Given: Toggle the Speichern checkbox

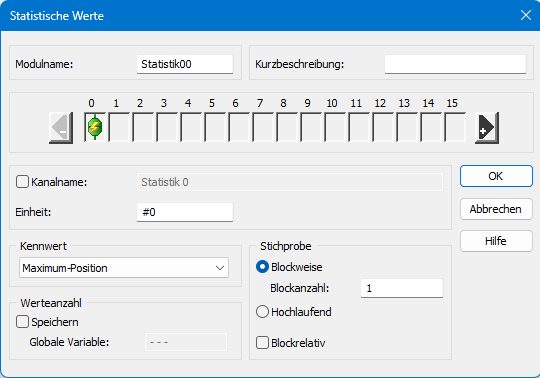Looking at the screenshot, I should click(x=22, y=322).
